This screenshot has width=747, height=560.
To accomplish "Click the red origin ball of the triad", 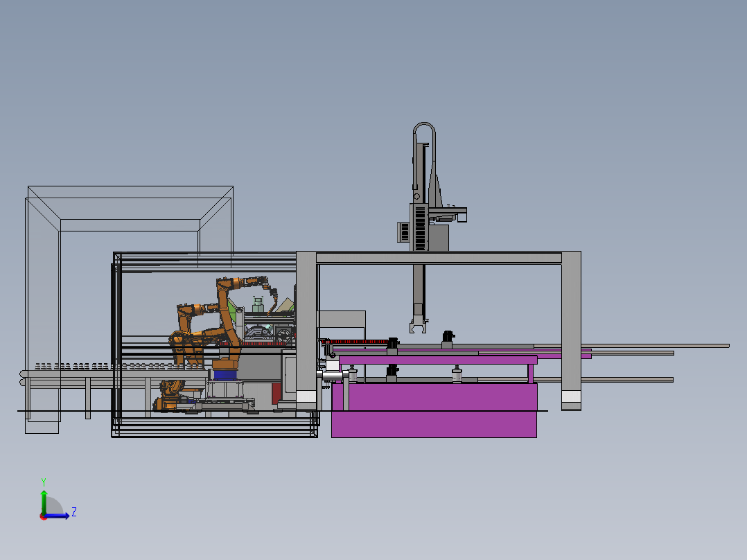I will coord(44,516).
